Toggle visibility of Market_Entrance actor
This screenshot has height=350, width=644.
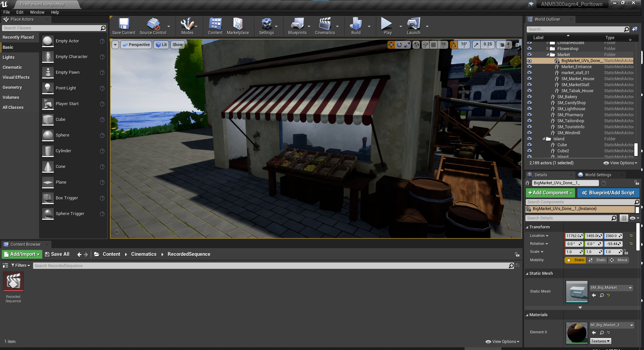click(x=529, y=67)
